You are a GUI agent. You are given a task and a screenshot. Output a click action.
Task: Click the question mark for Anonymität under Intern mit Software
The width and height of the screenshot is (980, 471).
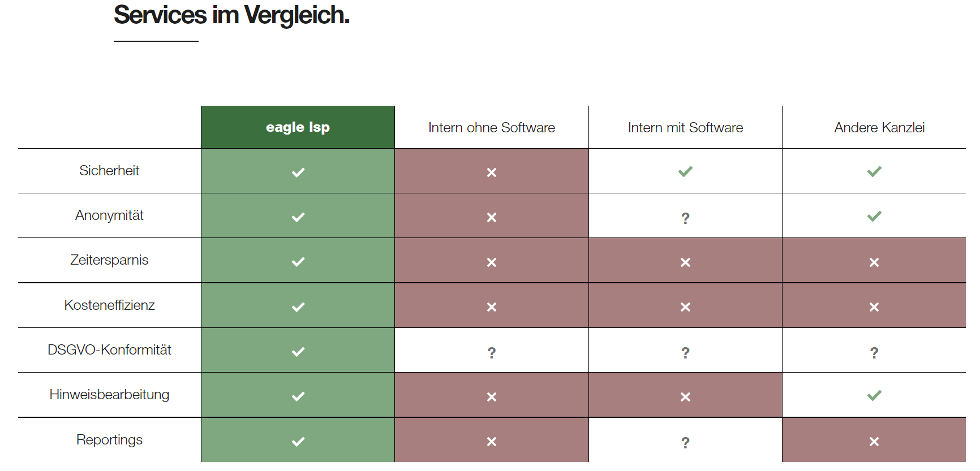[685, 218]
